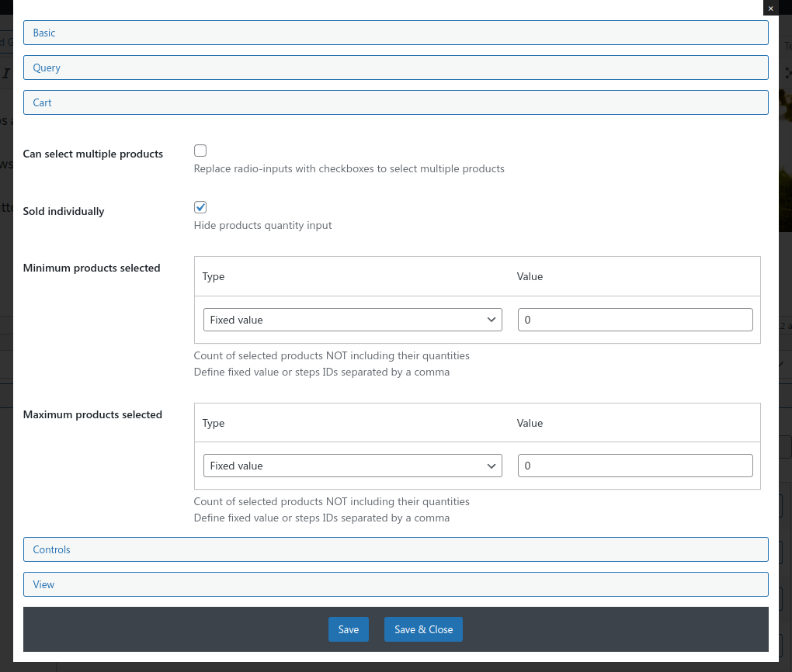Enable Can select multiple products checkbox

(200, 151)
